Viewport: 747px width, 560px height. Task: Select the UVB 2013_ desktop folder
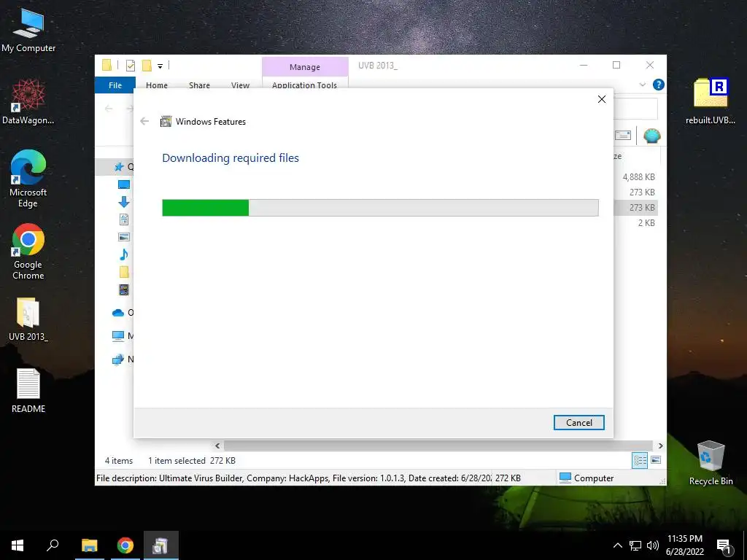click(28, 319)
